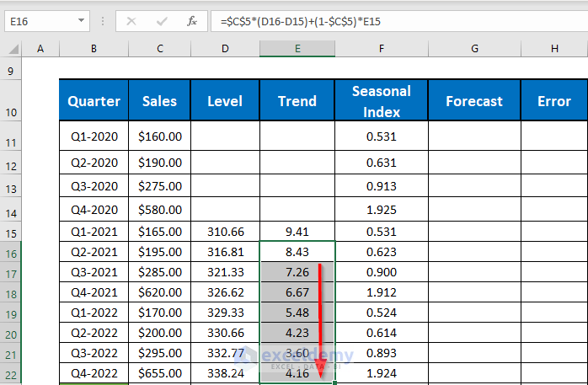Select column E header
Image resolution: width=588 pixels, height=385 pixels.
[297, 49]
